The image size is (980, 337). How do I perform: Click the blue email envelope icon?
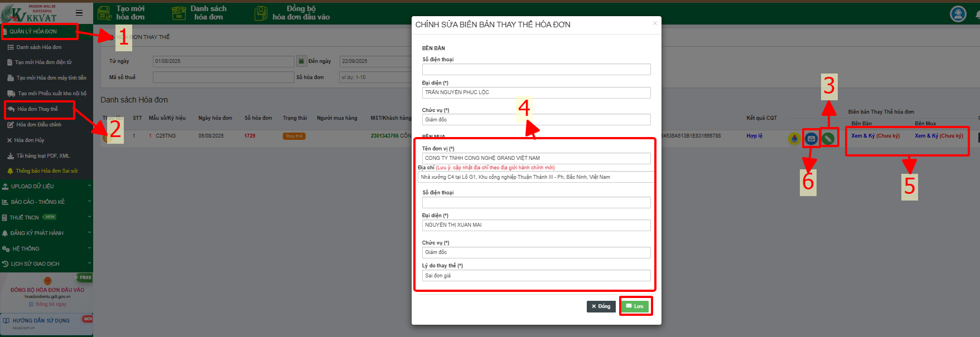[811, 138]
